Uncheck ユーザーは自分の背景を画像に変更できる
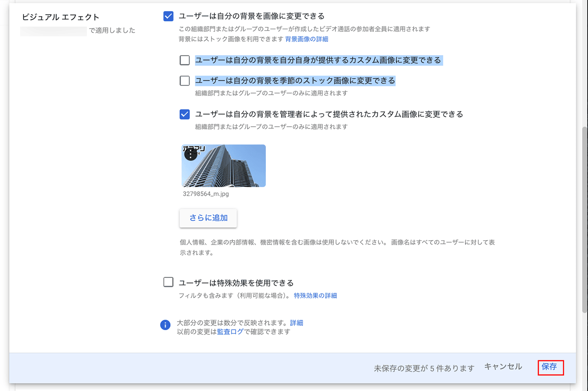The height and width of the screenshot is (391, 588). (168, 16)
